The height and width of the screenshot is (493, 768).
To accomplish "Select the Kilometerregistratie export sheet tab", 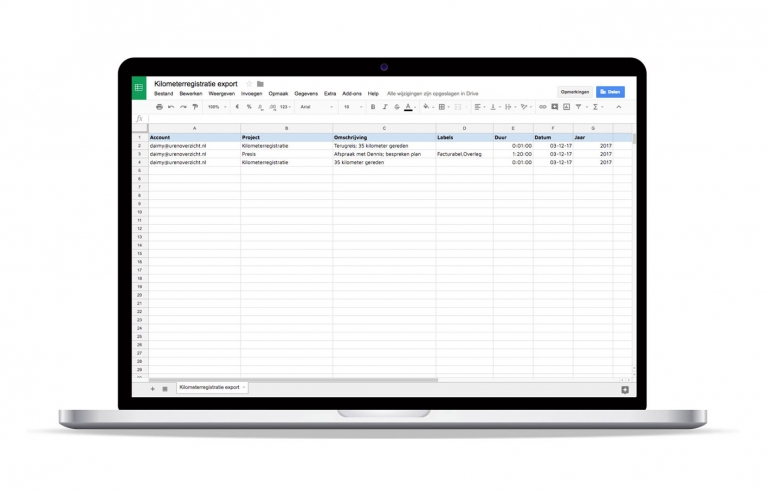I will [212, 387].
